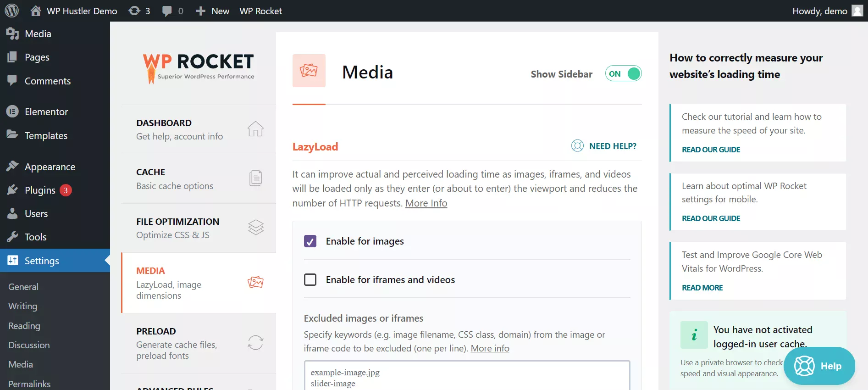Click Excluded images or iframes heading
Viewport: 868px width, 390px height.
click(364, 318)
